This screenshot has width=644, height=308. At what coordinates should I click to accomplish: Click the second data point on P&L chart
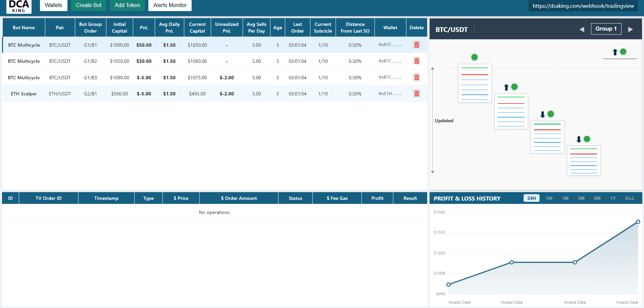point(511,262)
